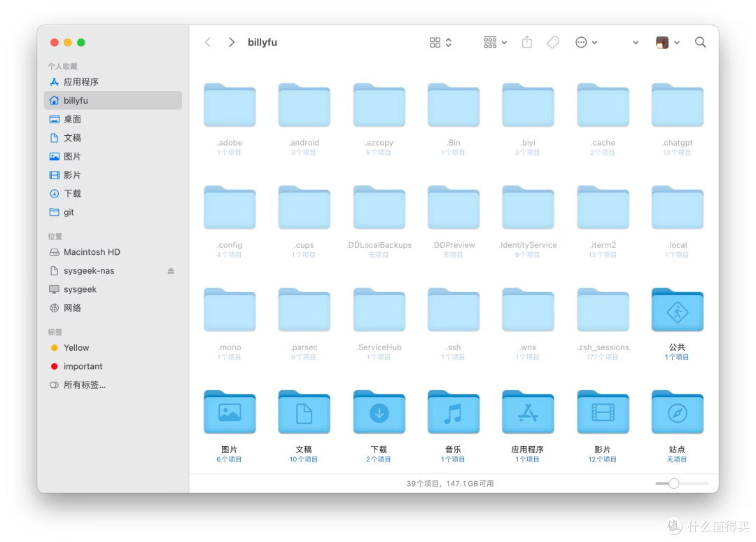This screenshot has width=756, height=542.
Task: Open the search magnifier
Action: coord(700,43)
